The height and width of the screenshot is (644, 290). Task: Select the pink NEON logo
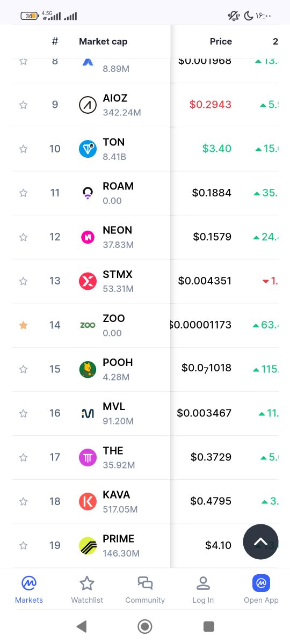point(88,237)
